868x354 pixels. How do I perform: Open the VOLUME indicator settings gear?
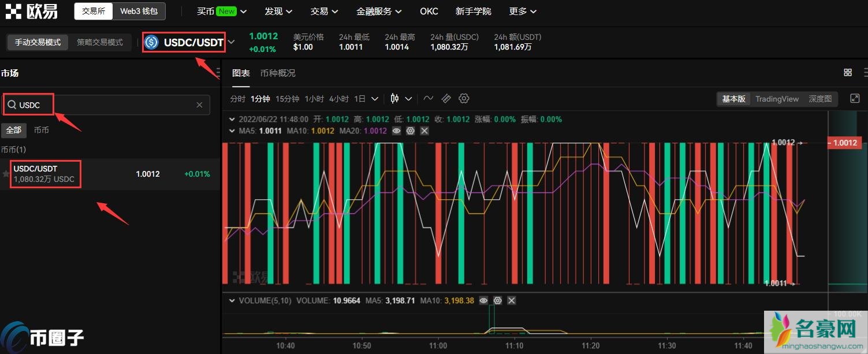coord(497,301)
